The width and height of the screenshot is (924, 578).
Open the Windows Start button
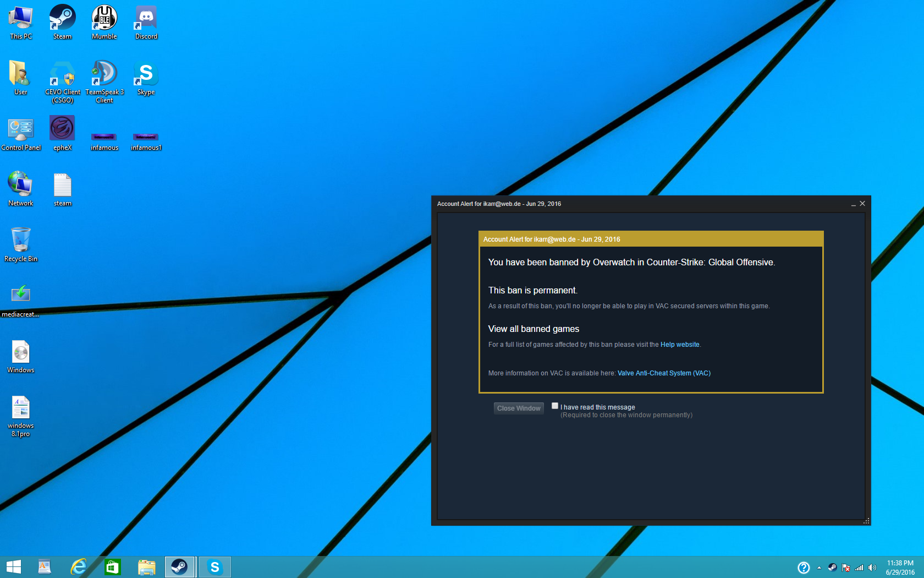[x=14, y=567]
